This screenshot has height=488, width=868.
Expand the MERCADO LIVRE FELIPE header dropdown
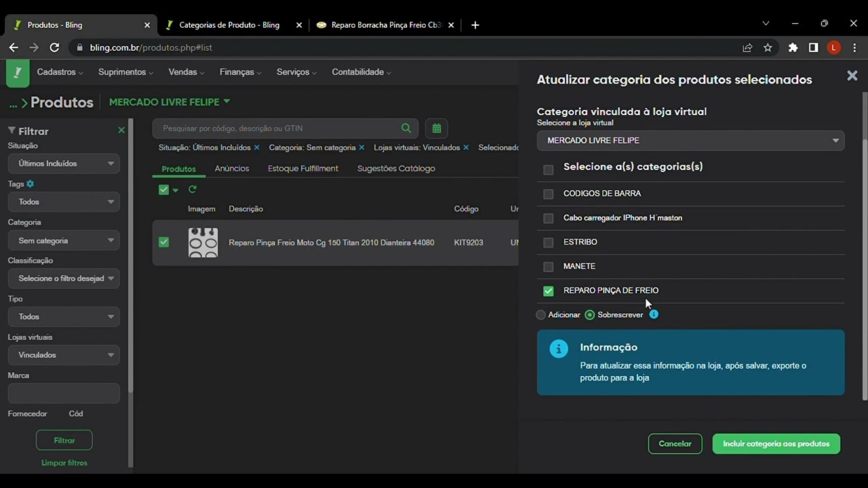pos(170,102)
